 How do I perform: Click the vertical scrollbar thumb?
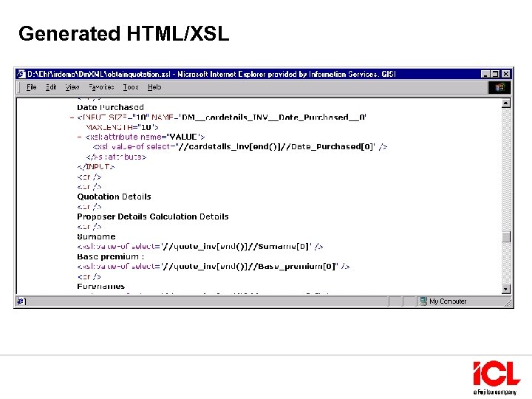tap(506, 237)
